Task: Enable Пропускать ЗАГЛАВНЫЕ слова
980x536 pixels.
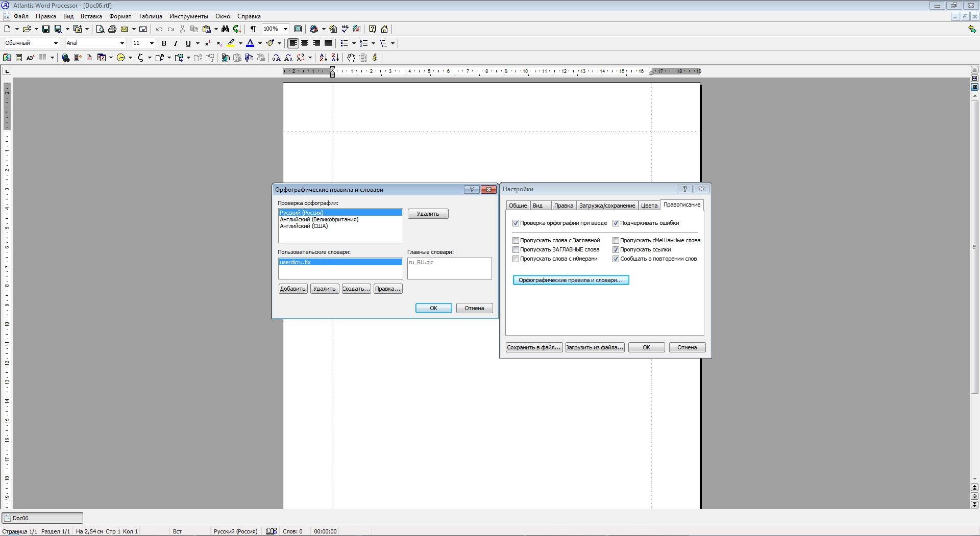Action: (516, 249)
